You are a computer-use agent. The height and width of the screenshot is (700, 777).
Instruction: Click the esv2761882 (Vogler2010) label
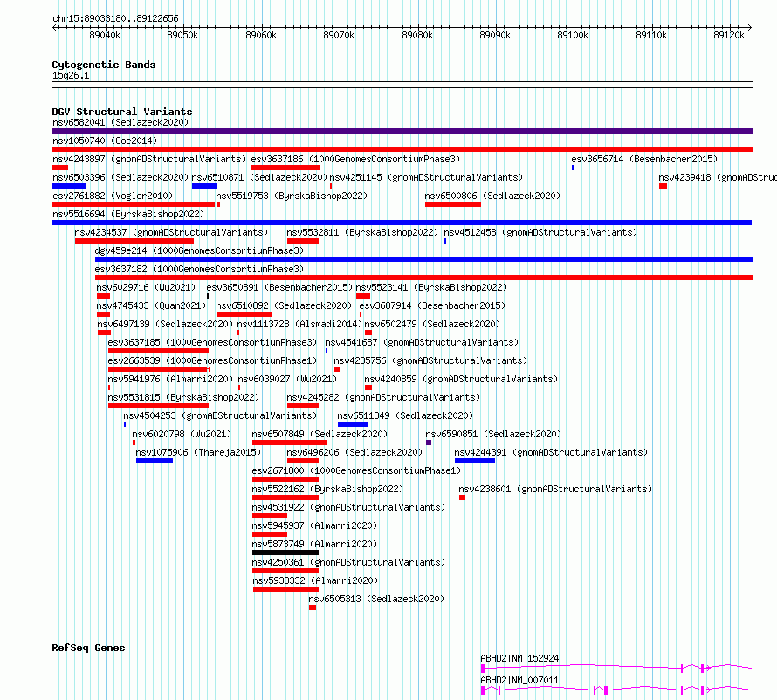[x=113, y=196]
